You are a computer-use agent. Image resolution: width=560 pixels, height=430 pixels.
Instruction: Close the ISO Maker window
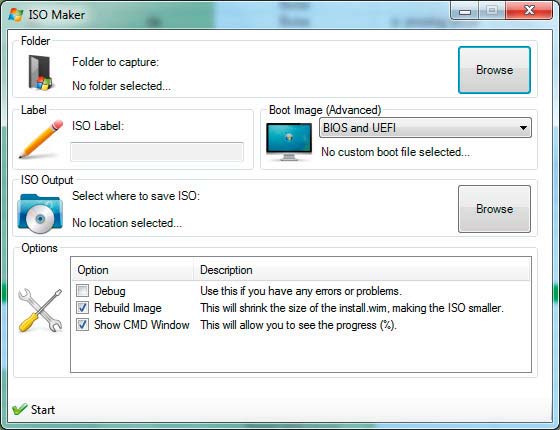pyautogui.click(x=529, y=10)
